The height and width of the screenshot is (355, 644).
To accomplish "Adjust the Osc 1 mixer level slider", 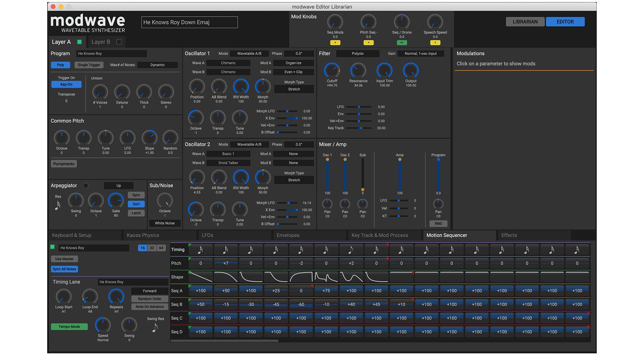I will [327, 174].
